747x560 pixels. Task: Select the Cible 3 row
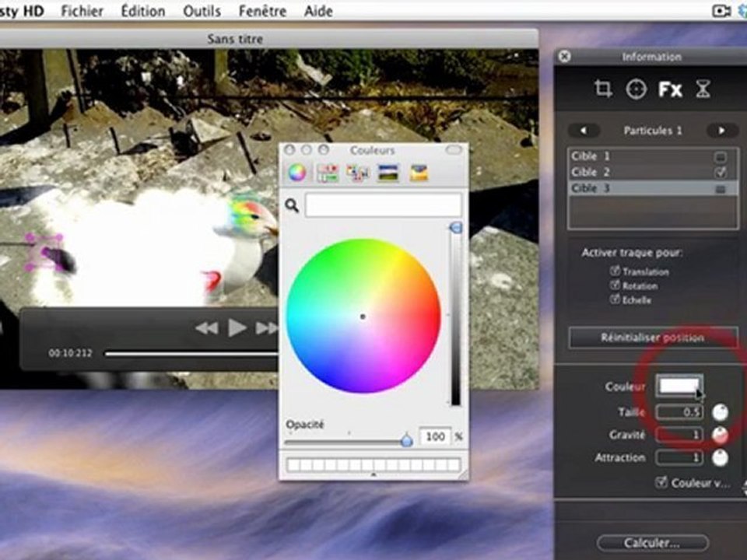point(653,188)
